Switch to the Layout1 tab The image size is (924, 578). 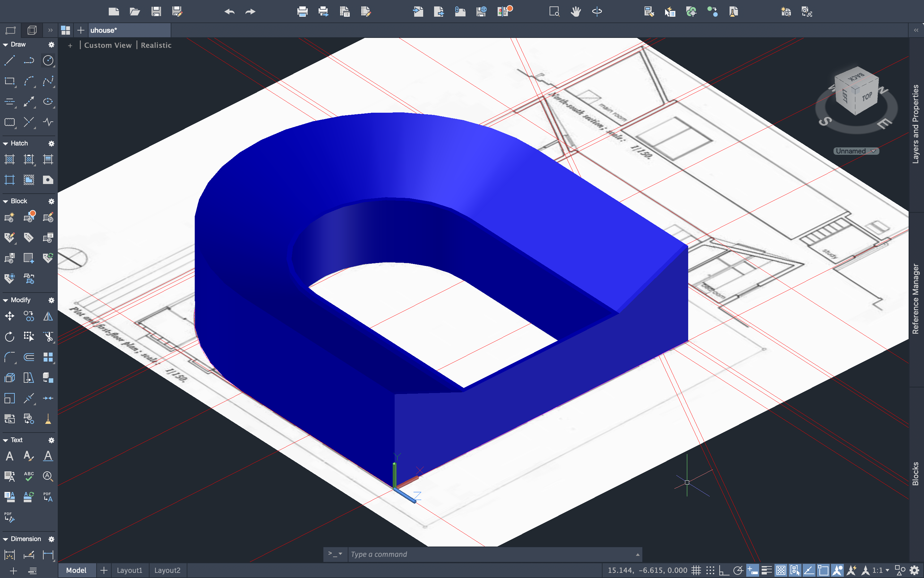[129, 570]
